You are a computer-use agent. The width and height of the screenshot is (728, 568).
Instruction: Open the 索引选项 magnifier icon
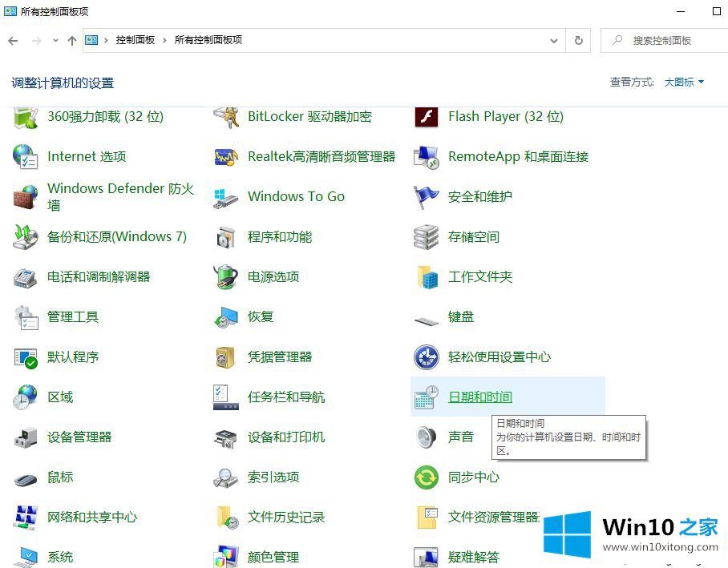pos(226,477)
